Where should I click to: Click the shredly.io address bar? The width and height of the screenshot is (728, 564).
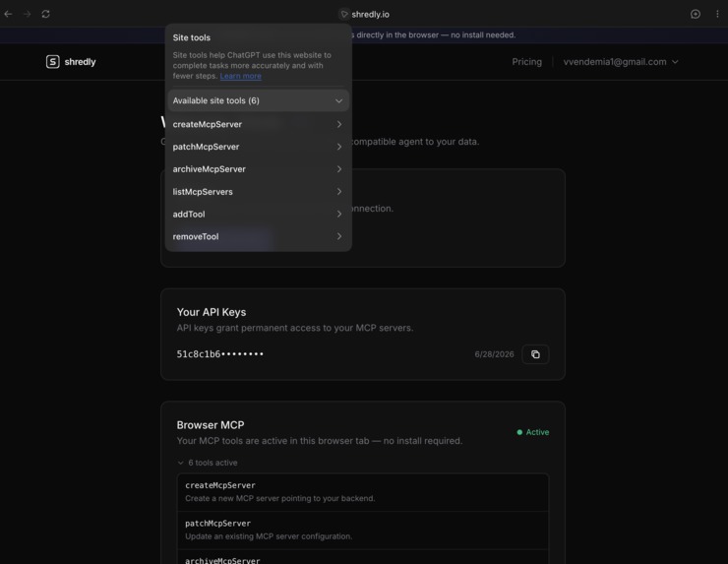coord(370,15)
